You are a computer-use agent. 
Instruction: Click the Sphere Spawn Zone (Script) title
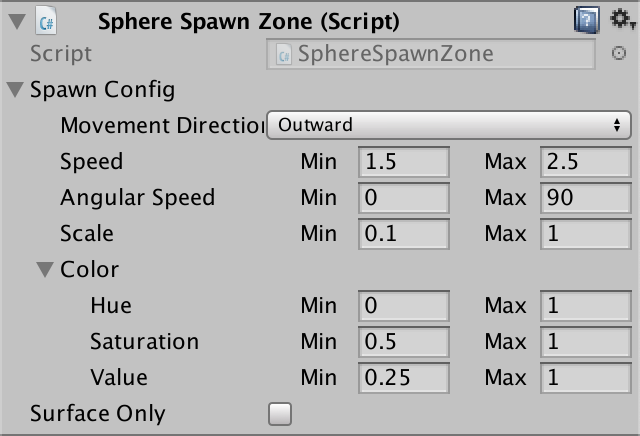249,21
